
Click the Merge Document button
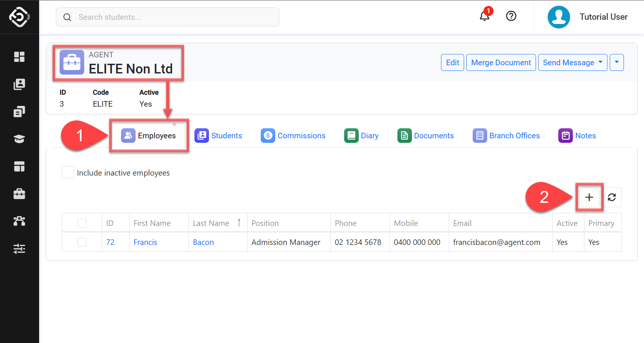coord(501,63)
